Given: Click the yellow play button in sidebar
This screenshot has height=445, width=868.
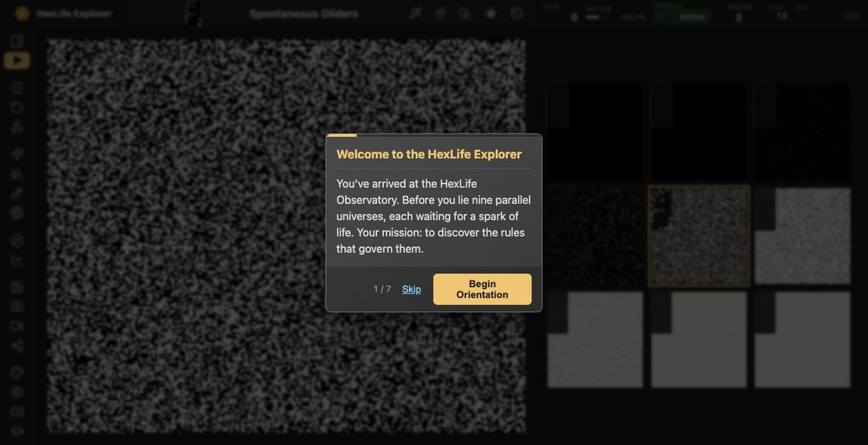Looking at the screenshot, I should tap(17, 60).
